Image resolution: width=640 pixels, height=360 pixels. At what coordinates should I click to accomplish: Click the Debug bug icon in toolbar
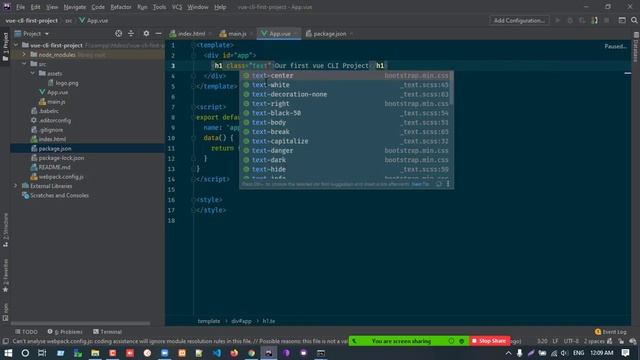point(570,20)
